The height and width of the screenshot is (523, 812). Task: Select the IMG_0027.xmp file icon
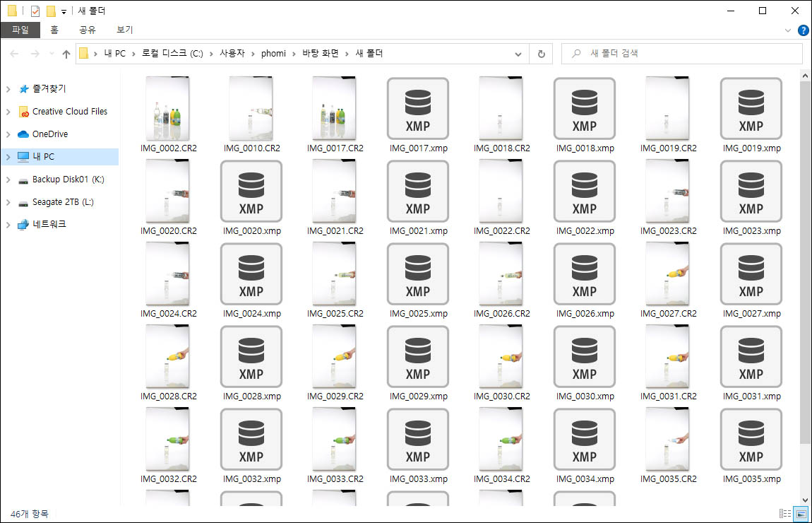coord(751,274)
